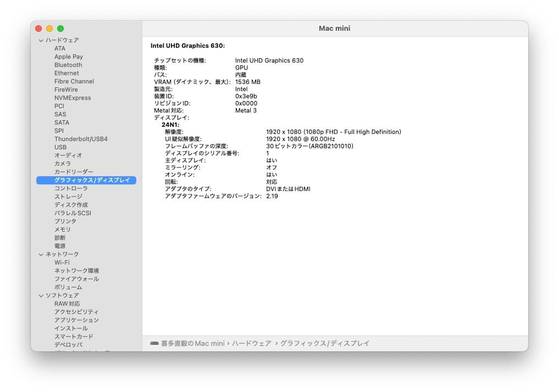559x392 pixels.
Task: Select Wi-Fi under ネットワーク
Action: (x=62, y=262)
